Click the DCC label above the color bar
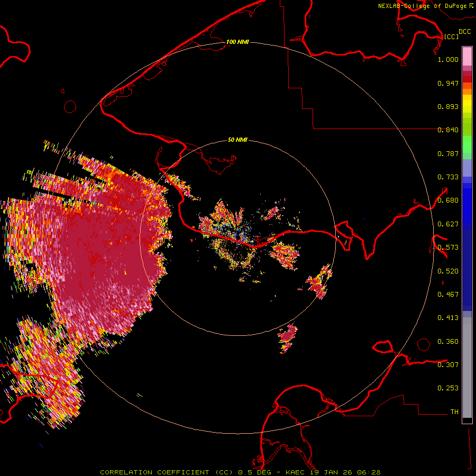The height and width of the screenshot is (476, 476). click(x=464, y=32)
